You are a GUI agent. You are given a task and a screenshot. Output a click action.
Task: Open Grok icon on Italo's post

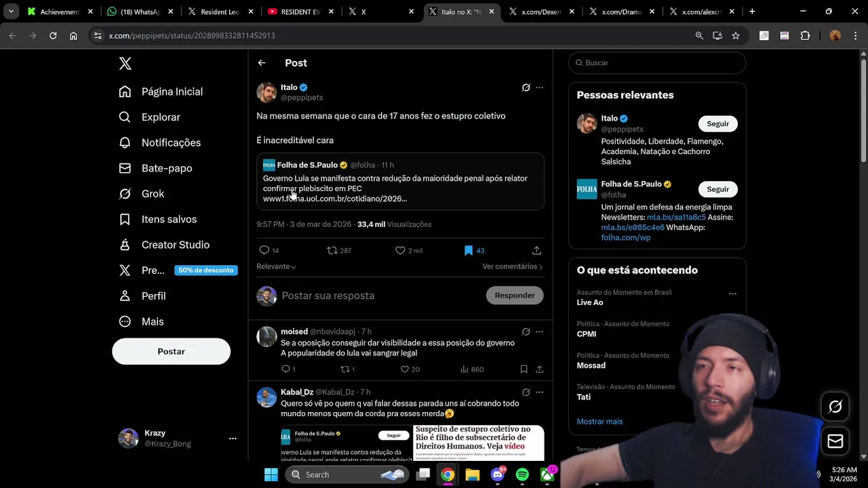click(526, 87)
